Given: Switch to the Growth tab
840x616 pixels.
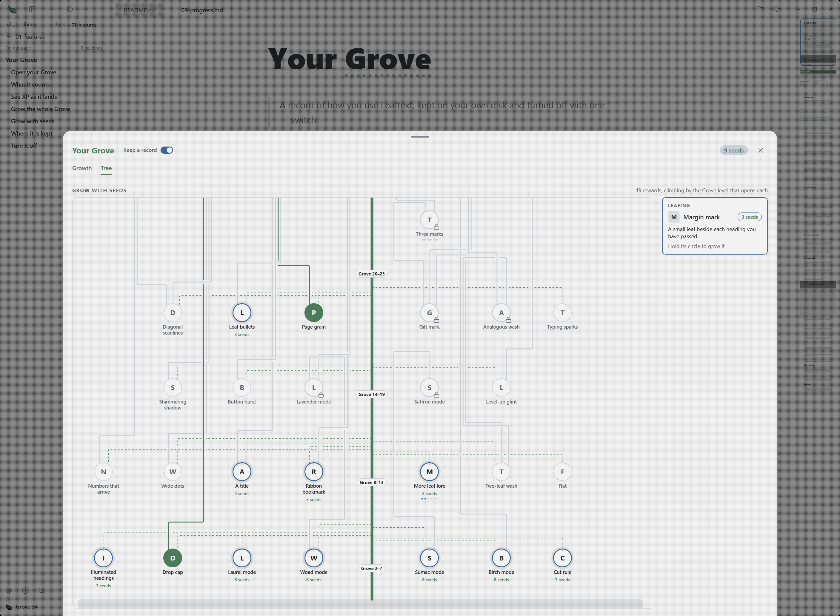Looking at the screenshot, I should tap(82, 168).
